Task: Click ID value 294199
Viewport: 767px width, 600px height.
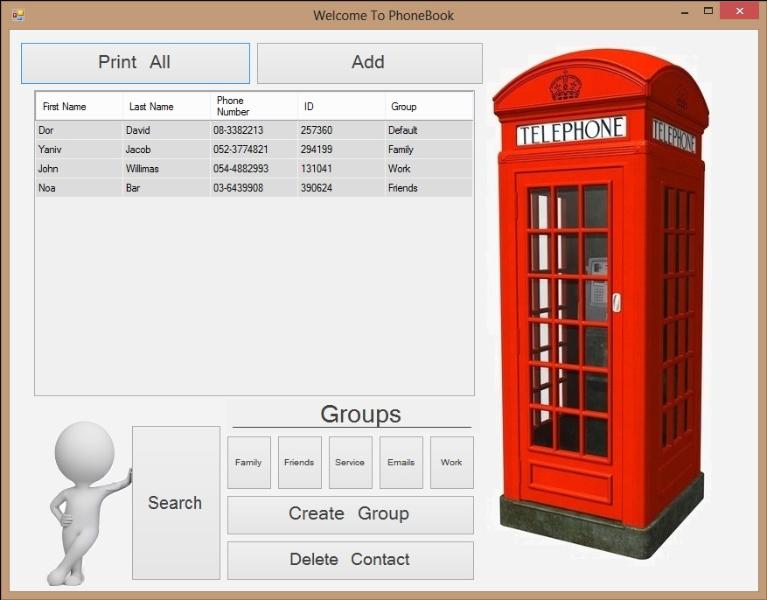Action: click(x=341, y=149)
